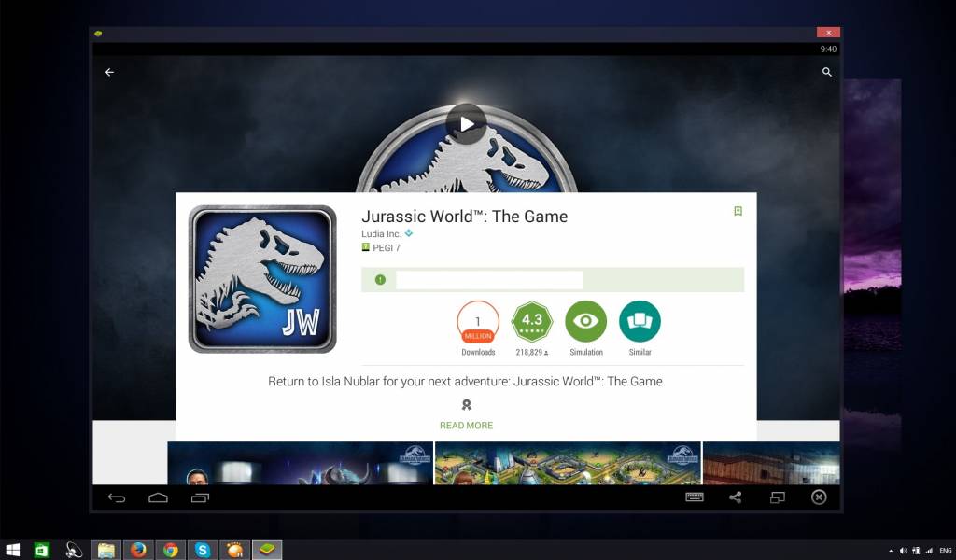Viewport: 956px width, 560px height.
Task: Click the BlueStacks logo in title bar
Action: (x=98, y=34)
